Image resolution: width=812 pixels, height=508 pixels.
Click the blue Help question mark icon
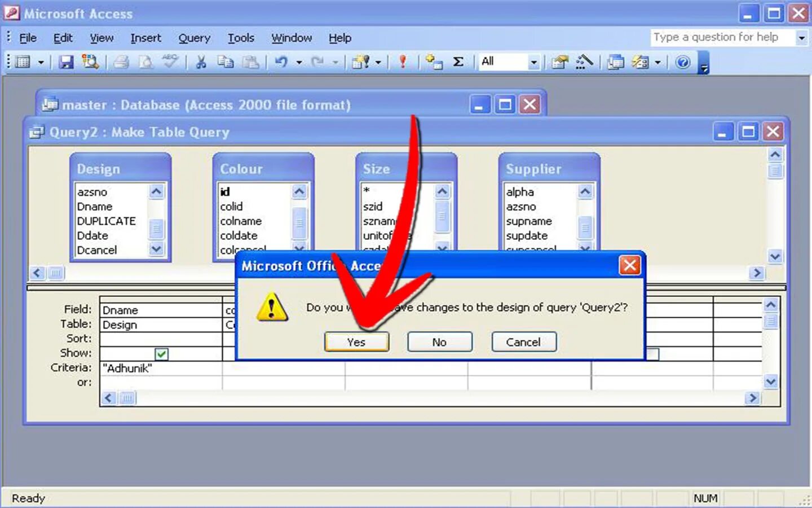tap(683, 62)
